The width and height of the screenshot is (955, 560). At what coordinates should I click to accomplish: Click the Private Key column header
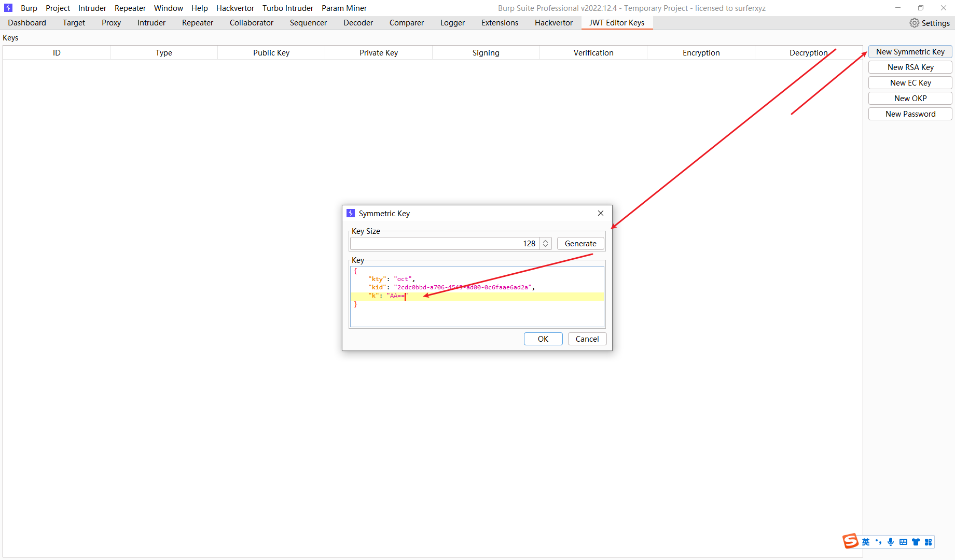click(x=379, y=52)
